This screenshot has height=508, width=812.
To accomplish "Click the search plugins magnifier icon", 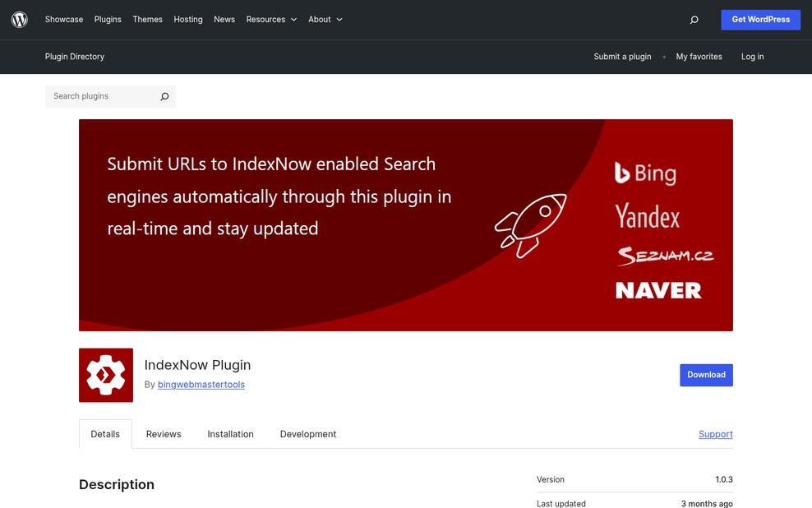I will click(164, 96).
